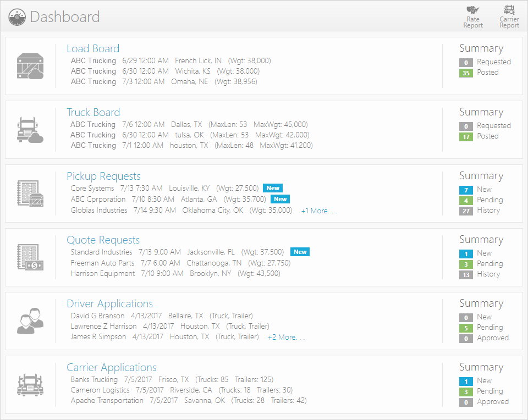Select Cameron Logistics carrier application
The width and height of the screenshot is (528, 420).
pyautogui.click(x=182, y=390)
